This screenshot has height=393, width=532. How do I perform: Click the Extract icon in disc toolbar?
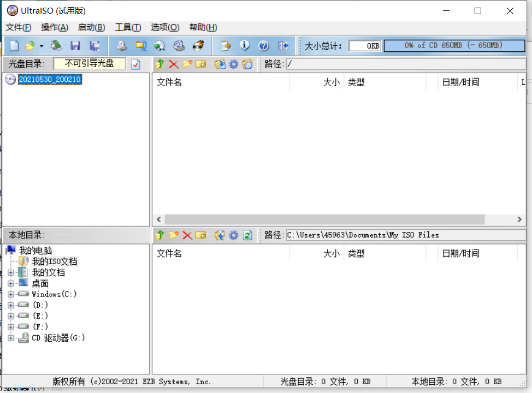220,64
